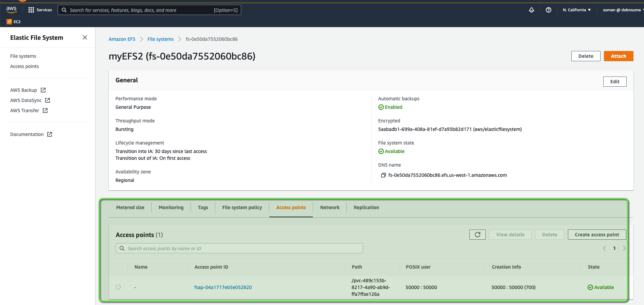Click the Bursting throughput mode value
Screen dimensions: 644x305
coord(124,129)
